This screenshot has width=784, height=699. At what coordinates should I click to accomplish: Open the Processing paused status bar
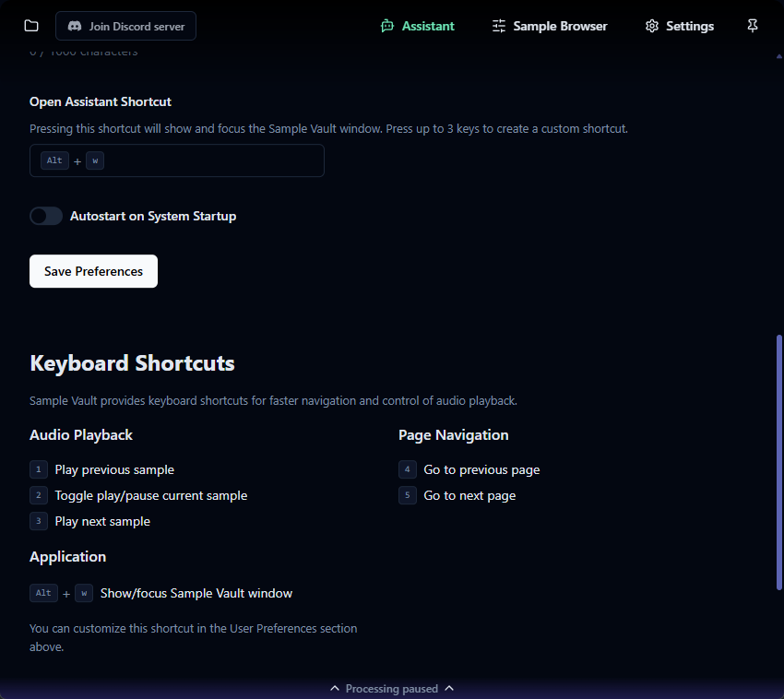tap(392, 689)
